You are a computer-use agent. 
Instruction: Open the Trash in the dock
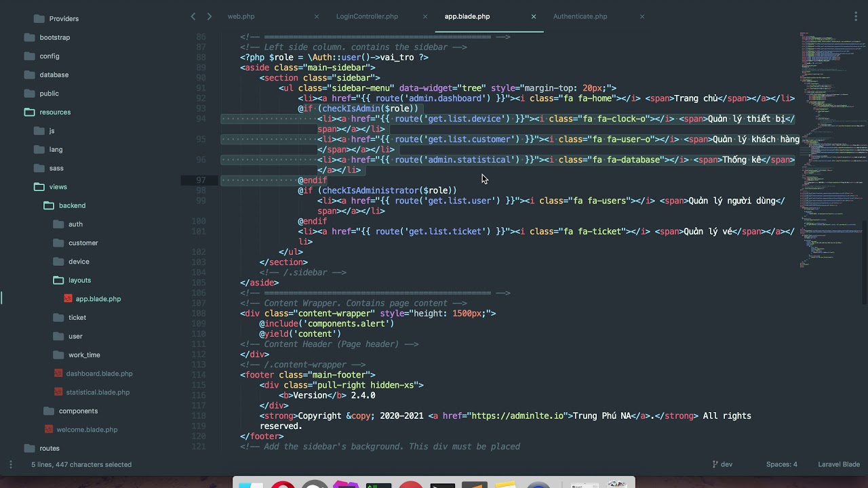coord(616,483)
